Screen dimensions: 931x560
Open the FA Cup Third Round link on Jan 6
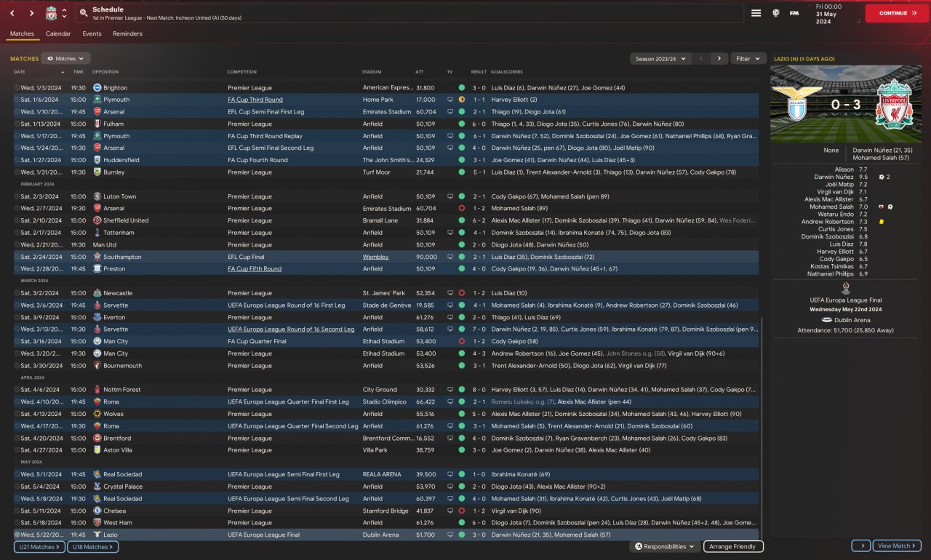[255, 100]
